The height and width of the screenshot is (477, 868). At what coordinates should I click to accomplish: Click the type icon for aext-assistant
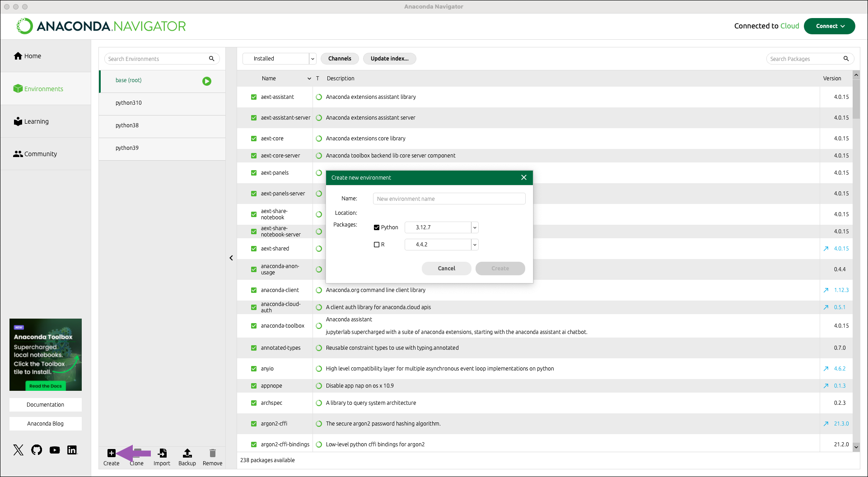pos(319,97)
